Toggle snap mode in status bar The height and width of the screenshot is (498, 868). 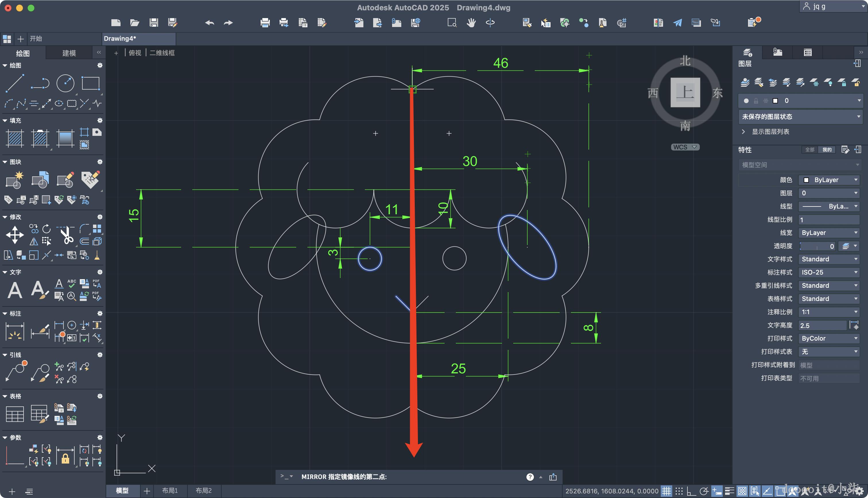point(679,491)
